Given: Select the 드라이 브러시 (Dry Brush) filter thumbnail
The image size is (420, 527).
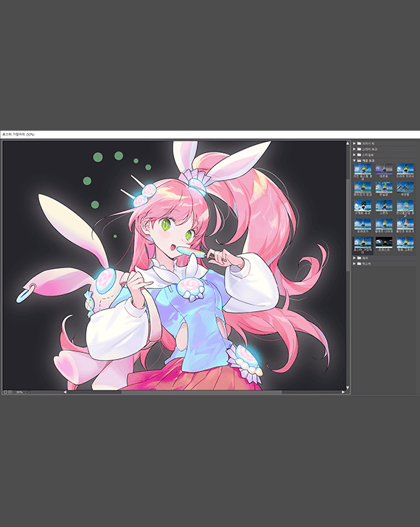Looking at the screenshot, I should 405,169.
